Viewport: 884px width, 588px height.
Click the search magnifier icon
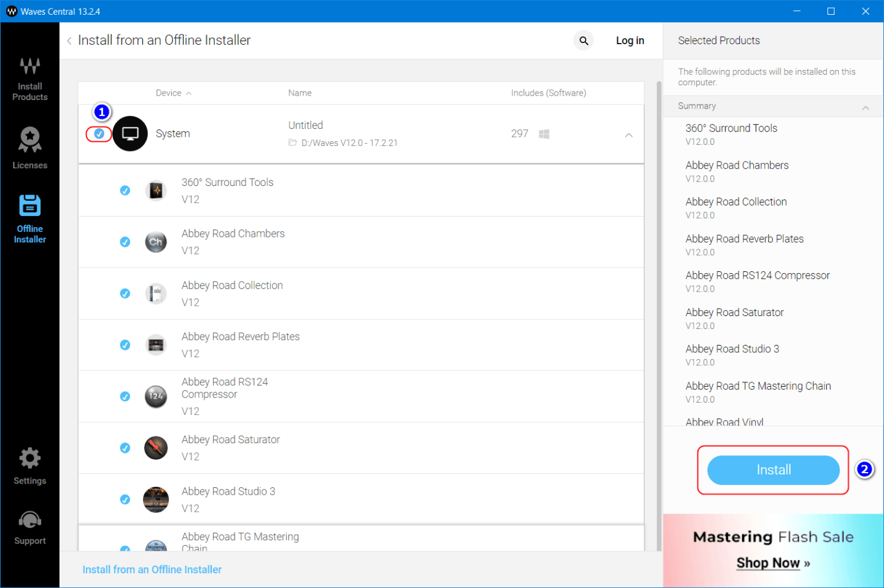[x=584, y=41]
